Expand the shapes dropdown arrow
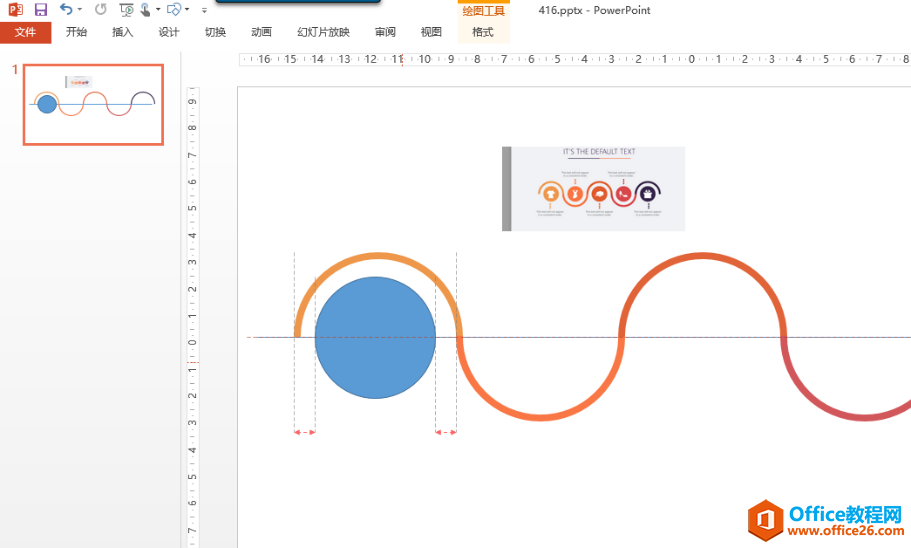Viewport: 911px width, 548px height. click(187, 10)
